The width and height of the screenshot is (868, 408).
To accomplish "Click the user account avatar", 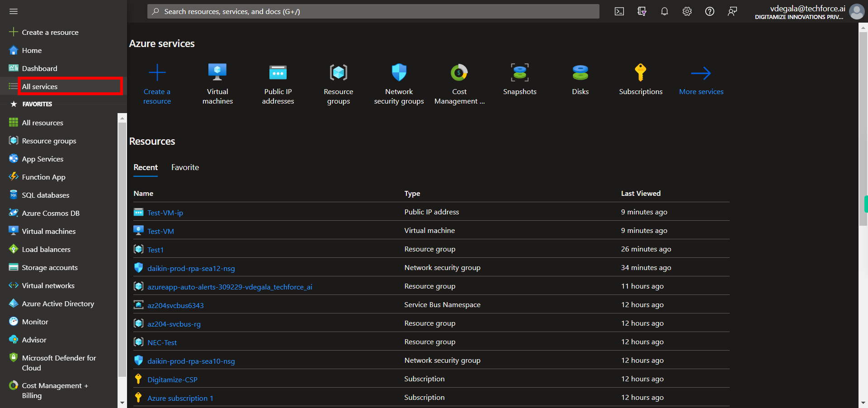I will [x=857, y=11].
